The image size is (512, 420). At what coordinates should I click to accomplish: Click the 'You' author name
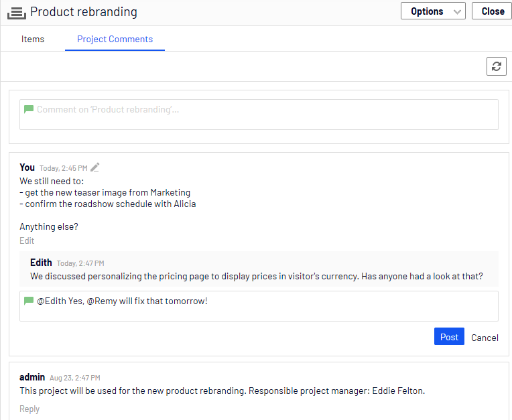pyautogui.click(x=27, y=167)
